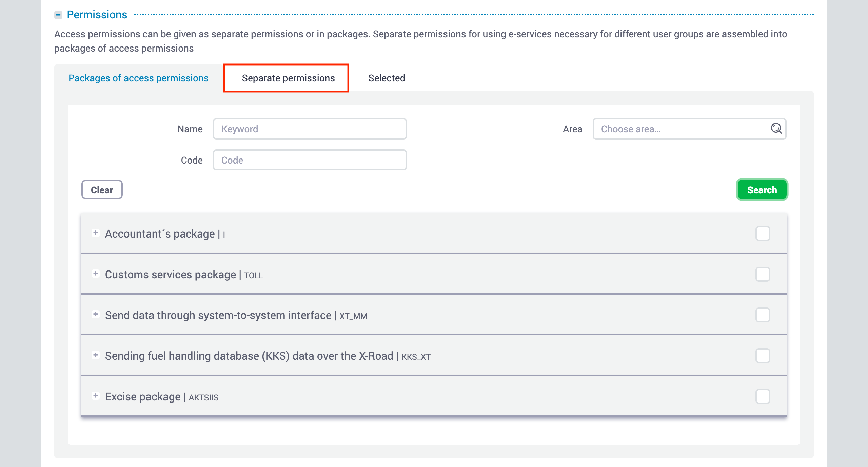
Task: Open Packages of access permissions tab
Action: (x=138, y=78)
